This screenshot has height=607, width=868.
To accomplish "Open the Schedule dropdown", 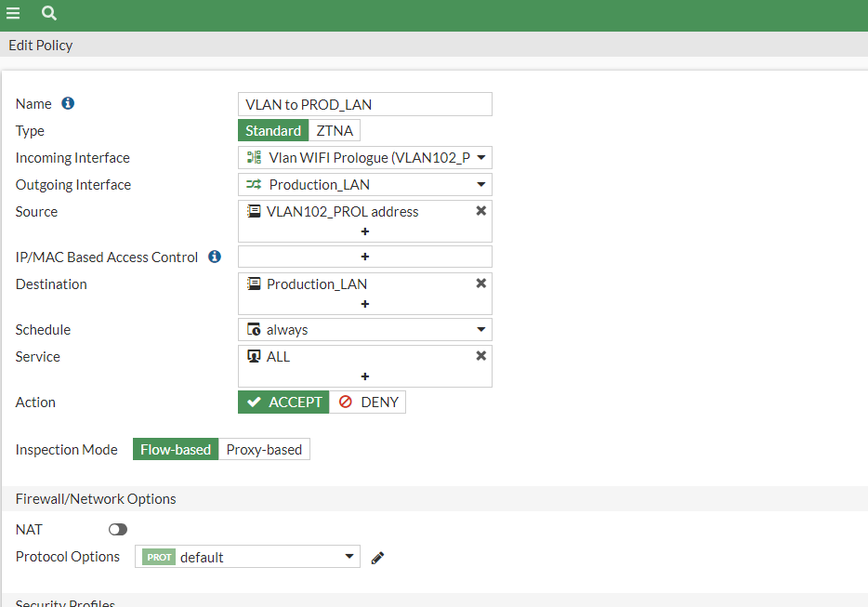I will pyautogui.click(x=481, y=330).
